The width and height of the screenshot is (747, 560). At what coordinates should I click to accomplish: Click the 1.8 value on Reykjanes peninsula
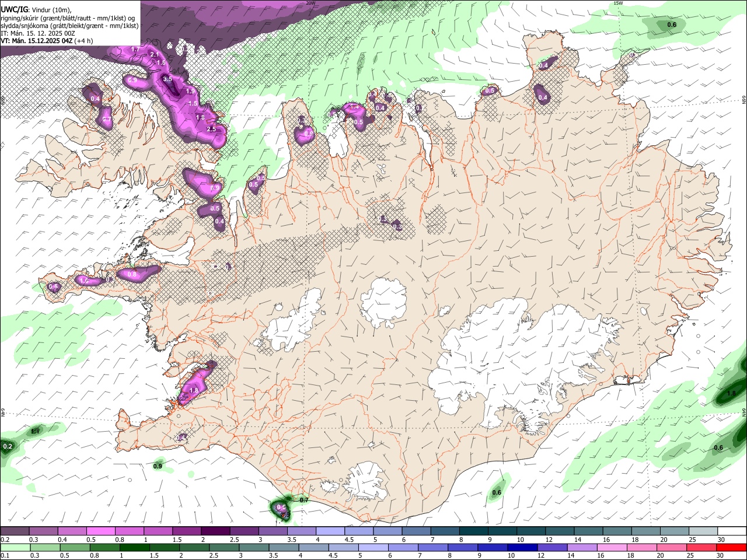pyautogui.click(x=194, y=390)
